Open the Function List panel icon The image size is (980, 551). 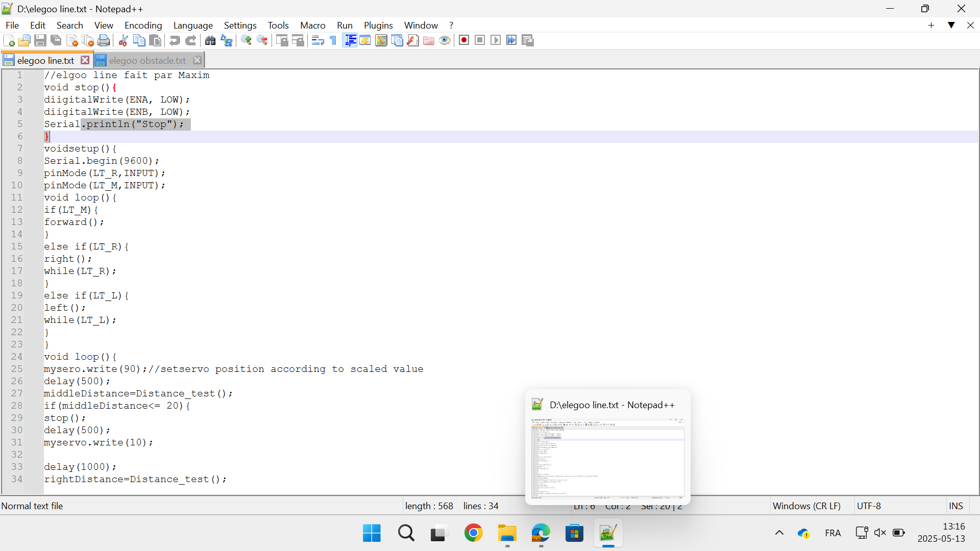[x=413, y=40]
